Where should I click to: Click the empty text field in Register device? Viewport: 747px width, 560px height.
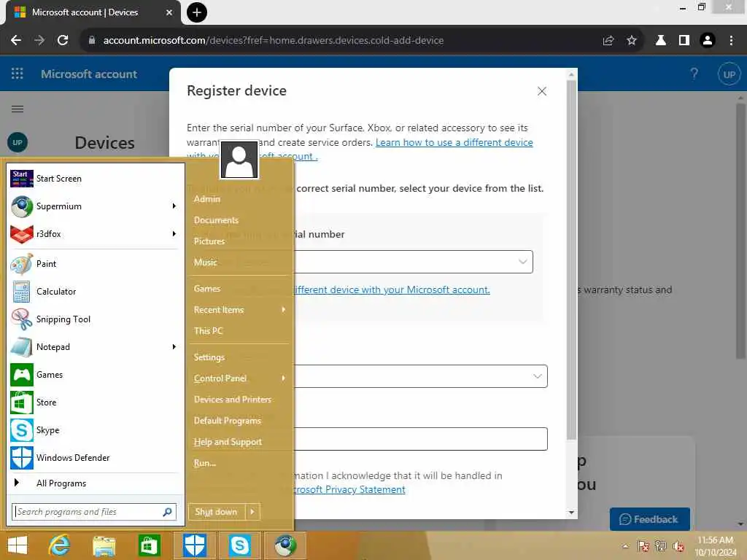pyautogui.click(x=420, y=439)
